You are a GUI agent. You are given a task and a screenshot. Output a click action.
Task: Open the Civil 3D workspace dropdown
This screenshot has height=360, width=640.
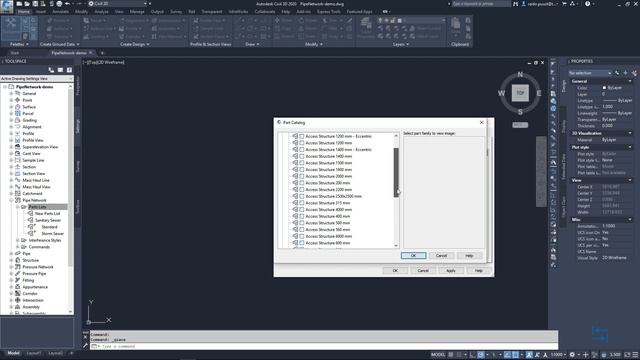click(118, 4)
